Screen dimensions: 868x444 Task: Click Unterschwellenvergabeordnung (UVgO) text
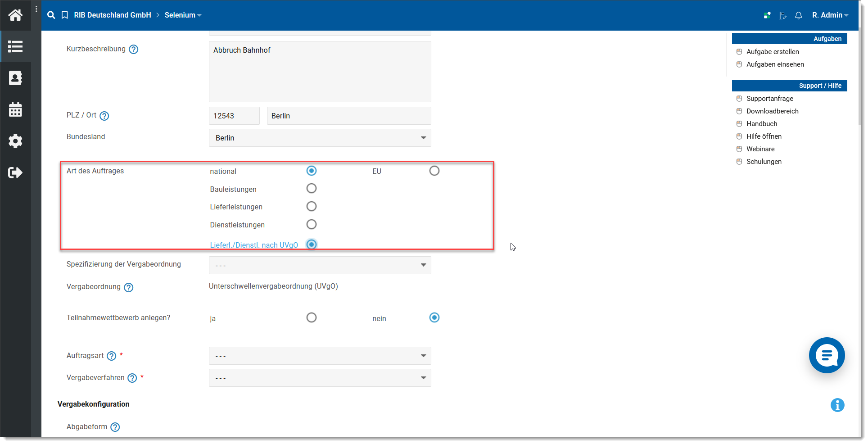(x=273, y=286)
